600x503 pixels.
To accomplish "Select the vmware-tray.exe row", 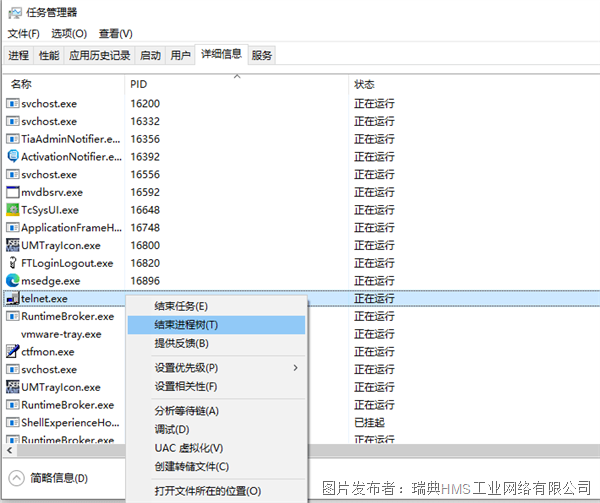I will pos(61,334).
